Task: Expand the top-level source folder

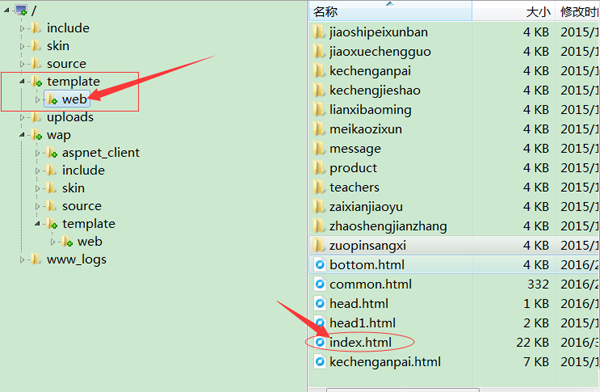Action: pos(22,64)
